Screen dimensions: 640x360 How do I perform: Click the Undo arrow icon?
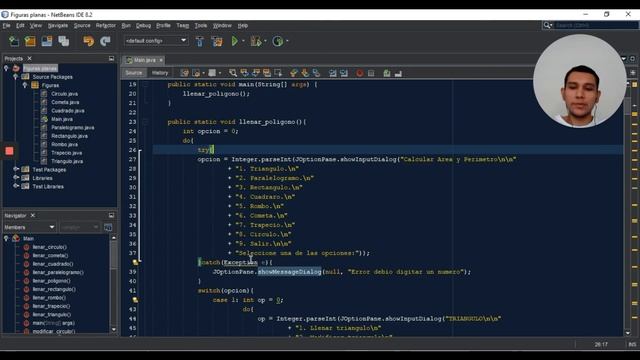89,41
